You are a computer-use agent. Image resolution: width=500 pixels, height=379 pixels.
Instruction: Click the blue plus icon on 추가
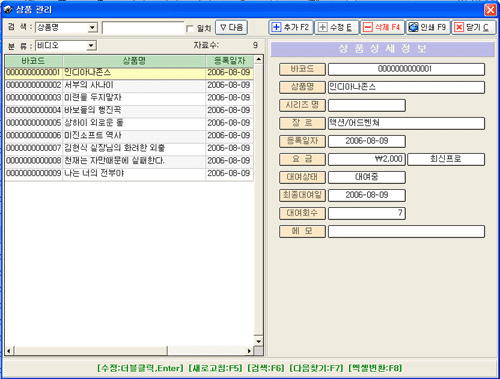tap(276, 27)
